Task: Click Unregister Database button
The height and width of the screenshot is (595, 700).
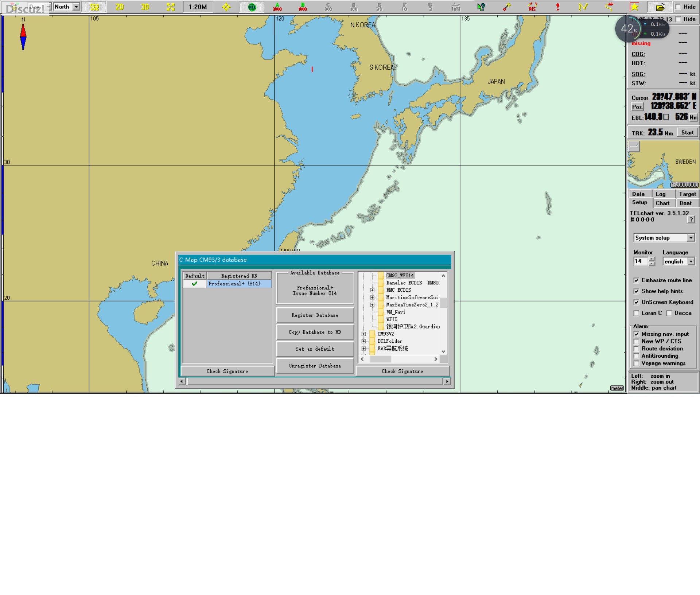Action: pyautogui.click(x=315, y=366)
